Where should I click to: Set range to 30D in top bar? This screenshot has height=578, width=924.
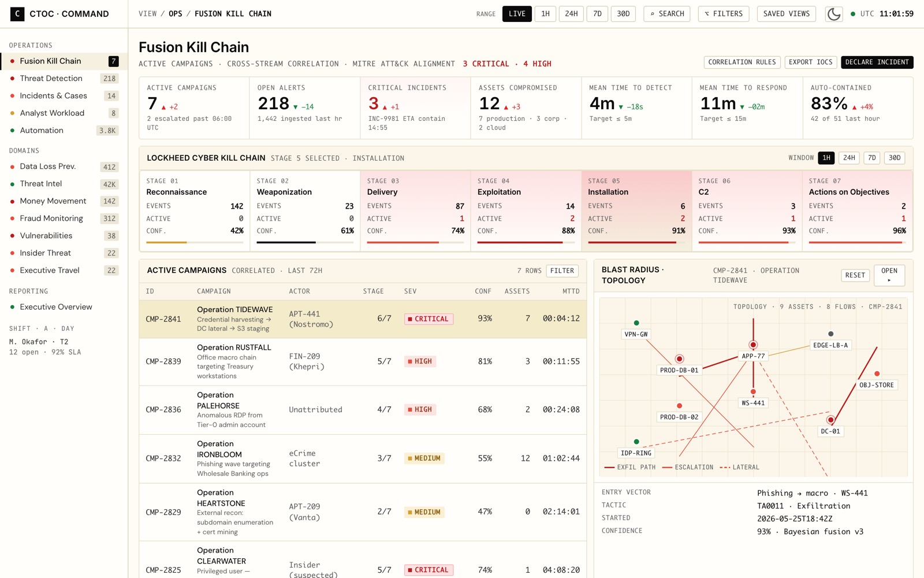(x=623, y=14)
